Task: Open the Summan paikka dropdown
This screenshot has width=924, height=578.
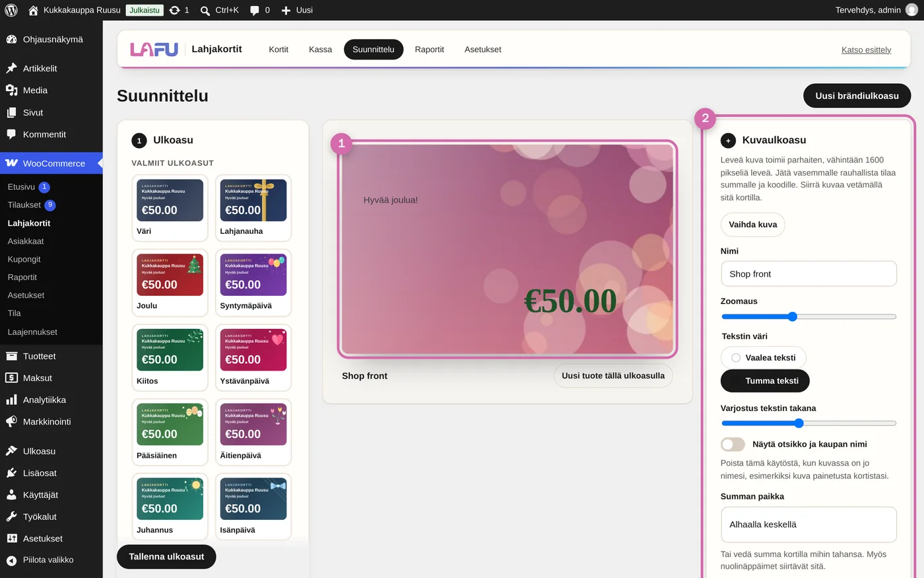Action: (x=808, y=524)
